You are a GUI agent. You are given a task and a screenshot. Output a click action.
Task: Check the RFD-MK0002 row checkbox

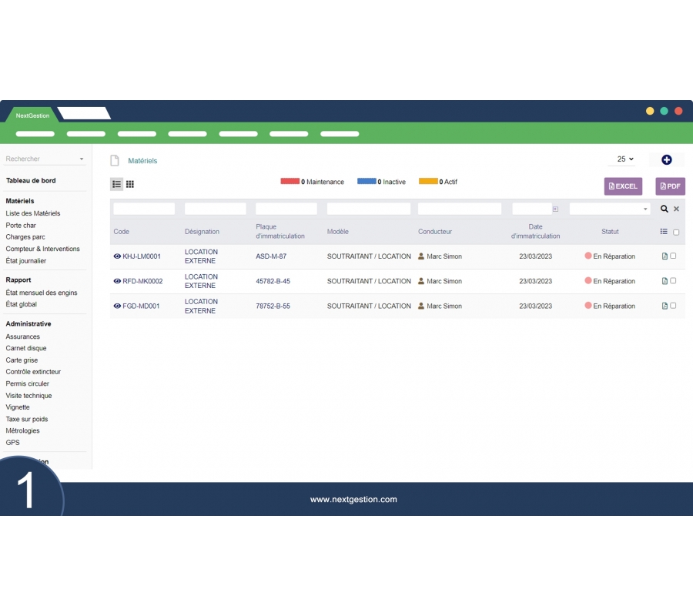(x=673, y=281)
